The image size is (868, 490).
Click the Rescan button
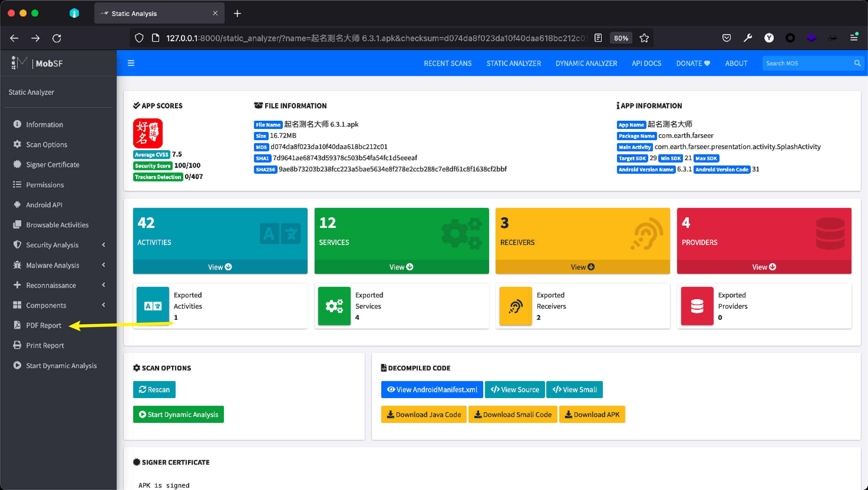(x=154, y=389)
